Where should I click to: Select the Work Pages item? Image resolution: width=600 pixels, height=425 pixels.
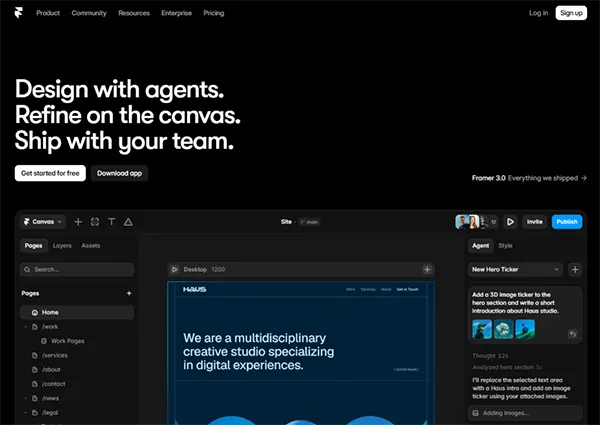pos(67,341)
